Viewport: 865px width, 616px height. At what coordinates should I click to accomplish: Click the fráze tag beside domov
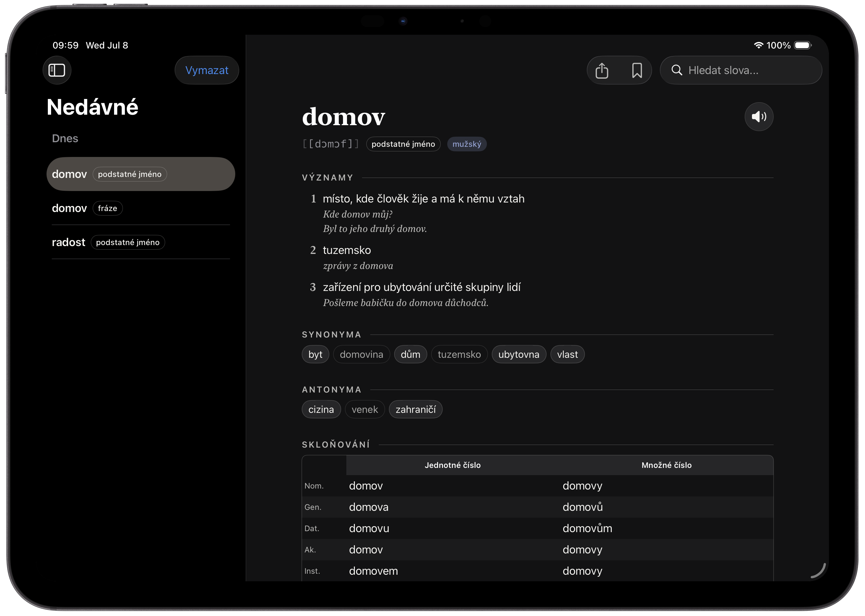[107, 208]
